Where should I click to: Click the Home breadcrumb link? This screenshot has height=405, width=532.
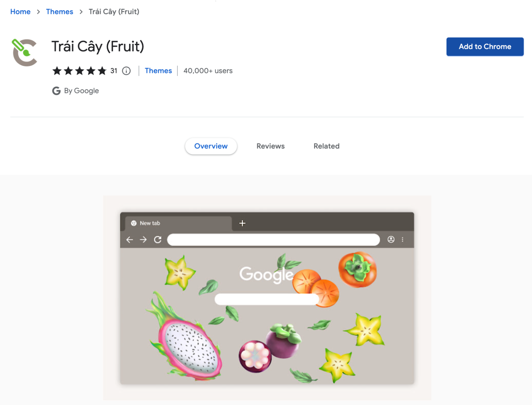tap(20, 11)
